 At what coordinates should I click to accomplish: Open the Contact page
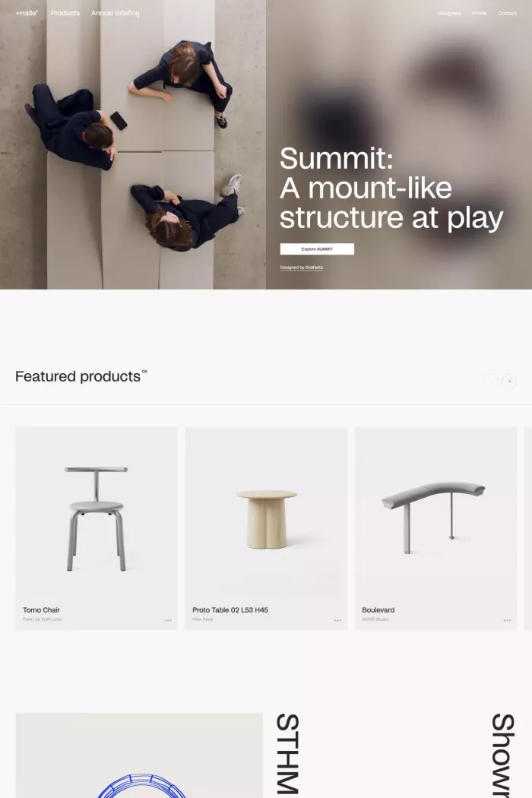pyautogui.click(x=507, y=13)
